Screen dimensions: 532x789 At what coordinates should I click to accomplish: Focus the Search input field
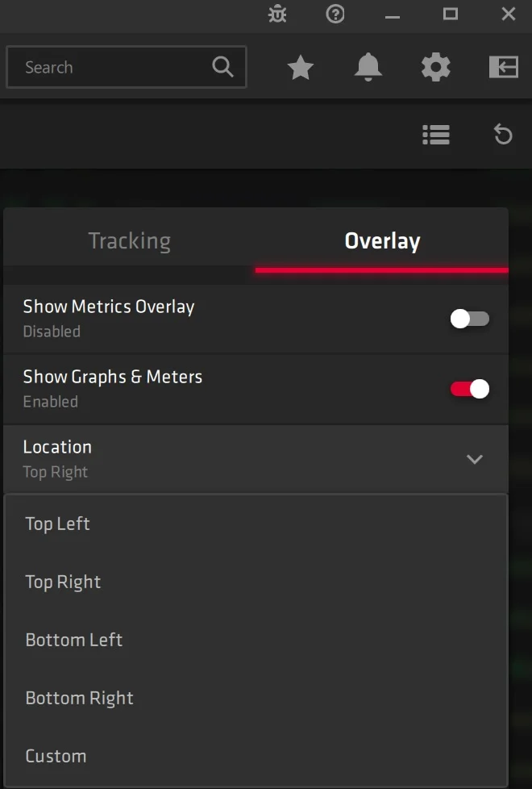127,67
